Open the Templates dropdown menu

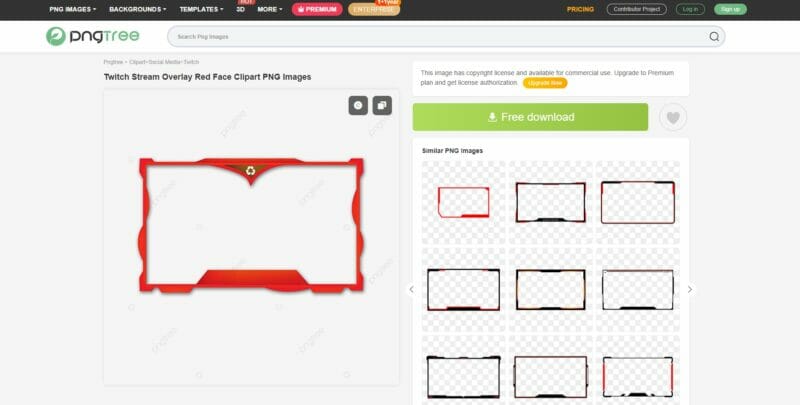click(201, 9)
